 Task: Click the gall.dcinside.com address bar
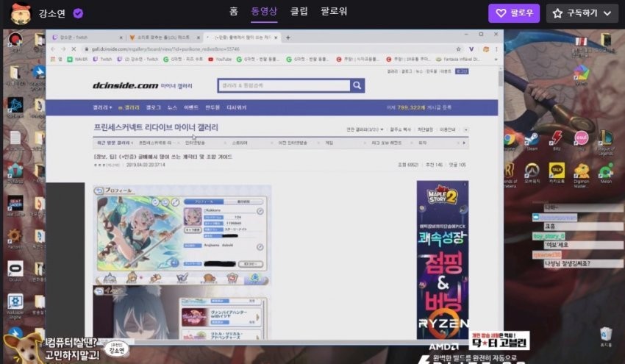click(271, 49)
